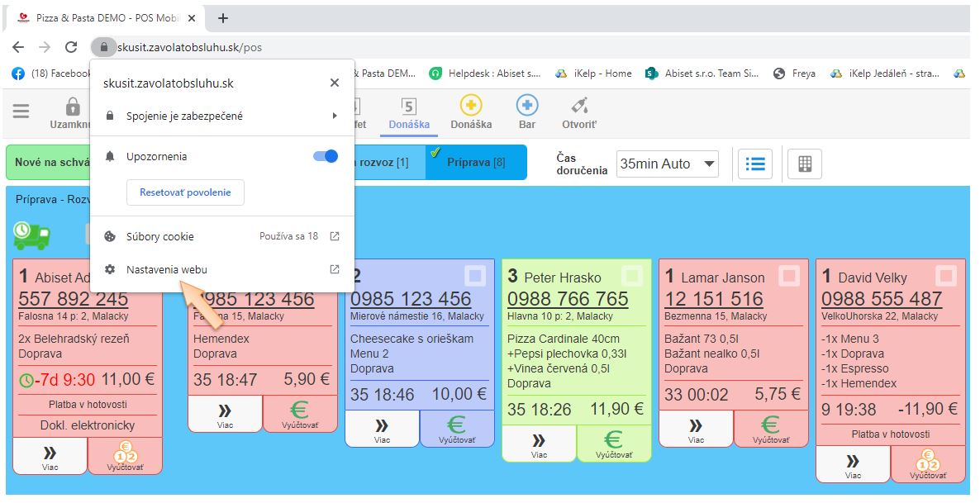
Task: Click the blue plus Bar icon
Action: point(527,106)
